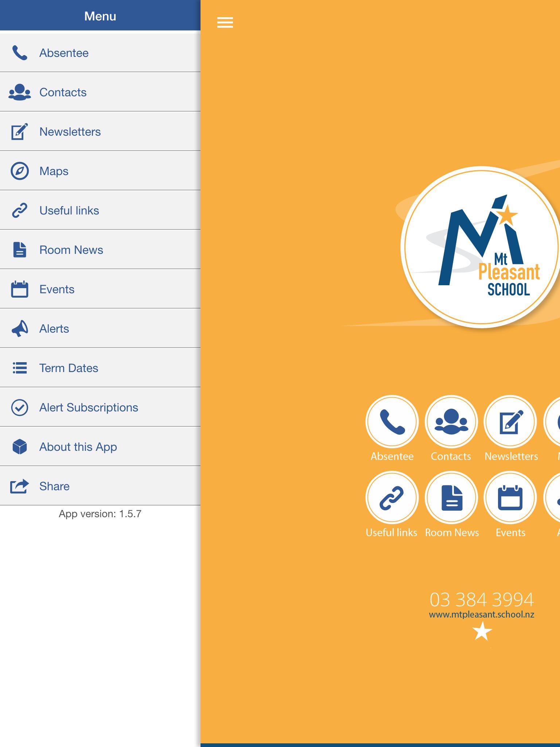The height and width of the screenshot is (747, 560).
Task: Click the document icon beside Room News in menu
Action: tap(20, 250)
